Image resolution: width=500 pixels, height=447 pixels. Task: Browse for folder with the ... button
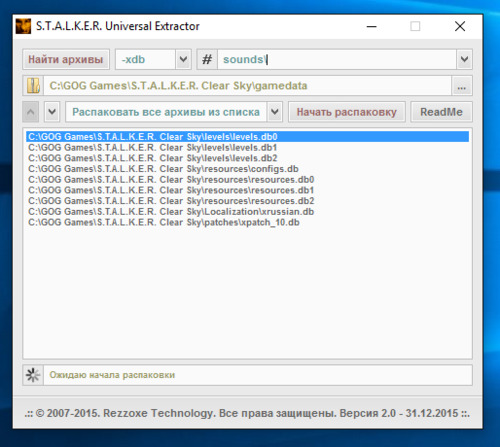(x=462, y=86)
